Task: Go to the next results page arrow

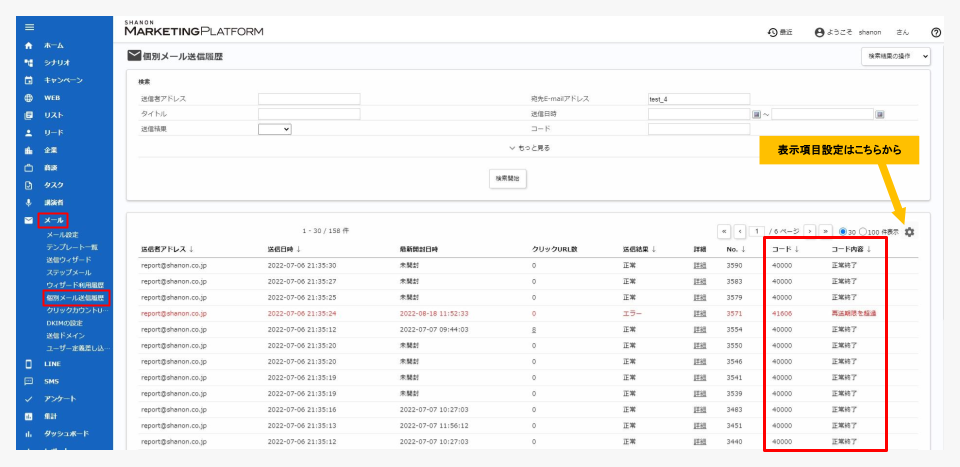Action: [x=810, y=231]
